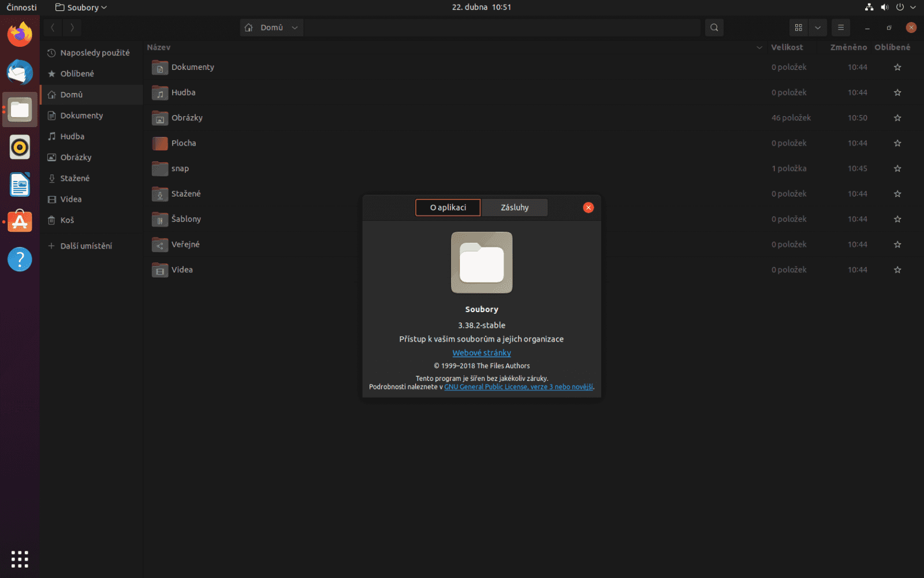Image resolution: width=924 pixels, height=578 pixels.
Task: Open the GNU General Public License link
Action: coord(518,387)
